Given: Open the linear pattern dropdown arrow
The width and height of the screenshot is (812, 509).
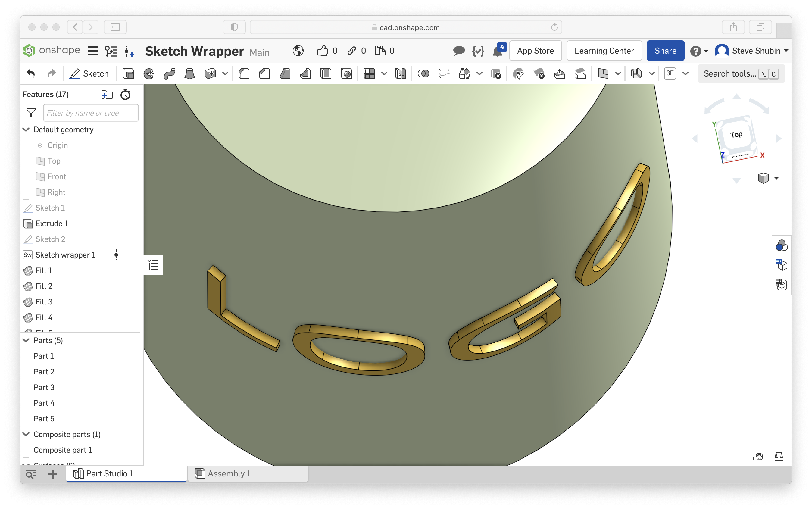Looking at the screenshot, I should pyautogui.click(x=384, y=73).
